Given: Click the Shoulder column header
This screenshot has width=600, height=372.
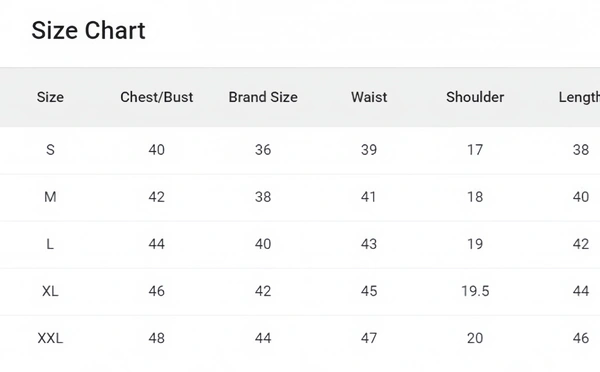Looking at the screenshot, I should (475, 97).
